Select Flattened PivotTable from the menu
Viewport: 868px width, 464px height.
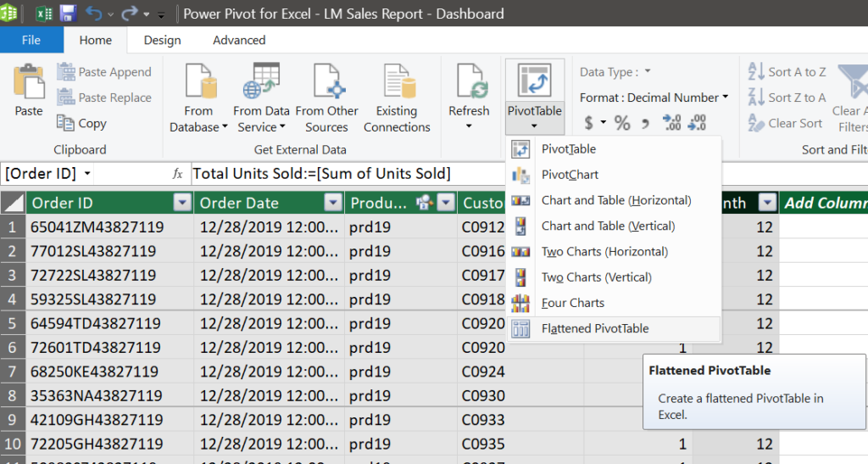(x=594, y=328)
